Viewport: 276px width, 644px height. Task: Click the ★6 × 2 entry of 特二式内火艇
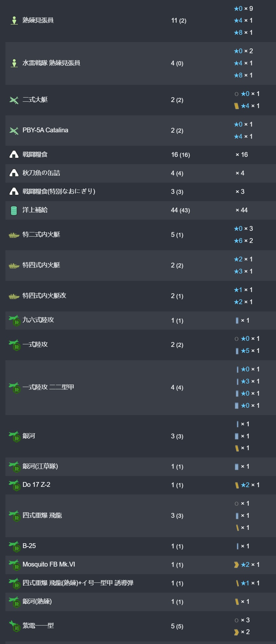point(243,241)
